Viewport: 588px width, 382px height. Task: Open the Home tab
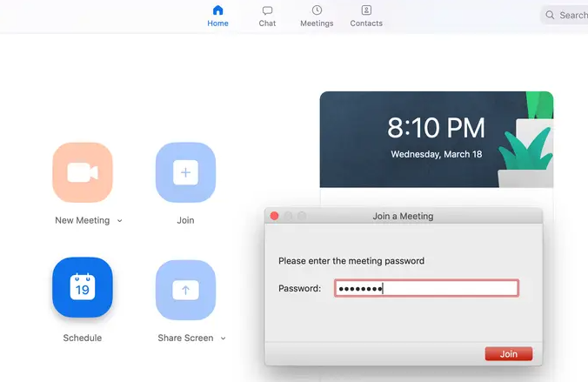click(217, 17)
